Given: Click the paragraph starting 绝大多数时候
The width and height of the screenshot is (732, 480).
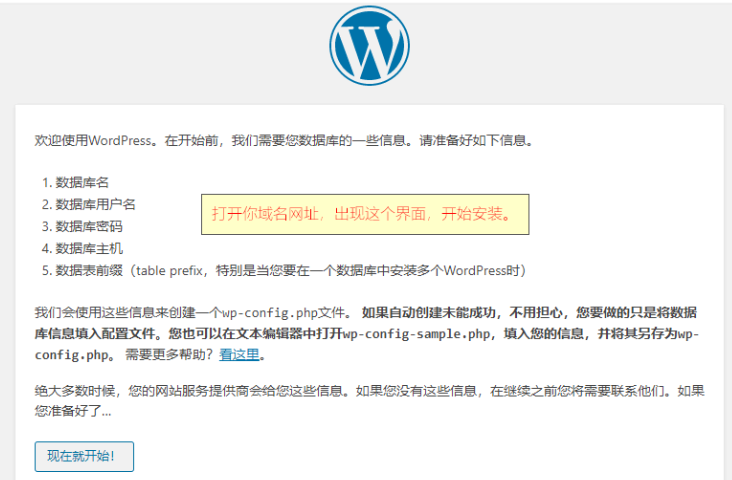Looking at the screenshot, I should 369,401.
